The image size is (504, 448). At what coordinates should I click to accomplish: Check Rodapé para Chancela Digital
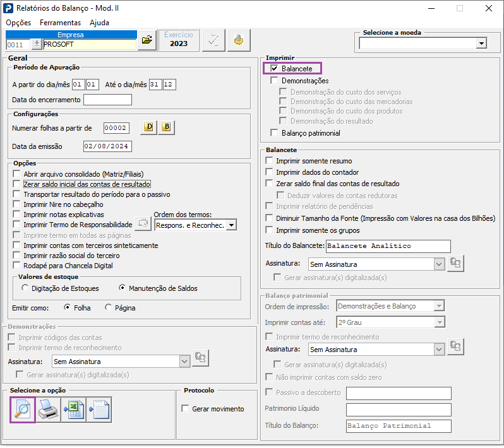point(16,265)
